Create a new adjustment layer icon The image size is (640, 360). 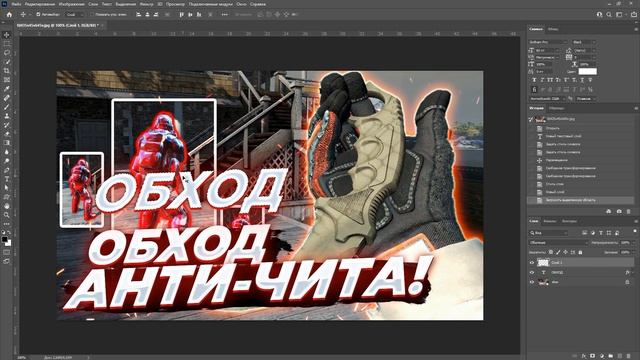coord(602,356)
